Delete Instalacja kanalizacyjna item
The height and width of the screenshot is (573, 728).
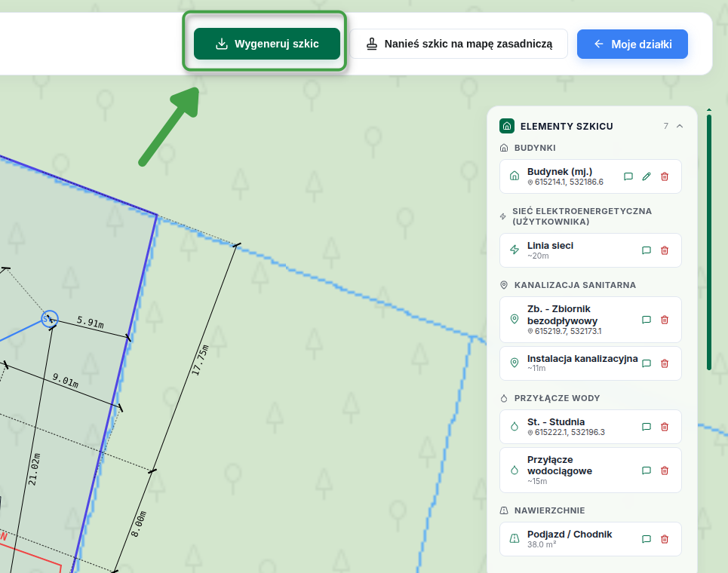[x=665, y=363]
